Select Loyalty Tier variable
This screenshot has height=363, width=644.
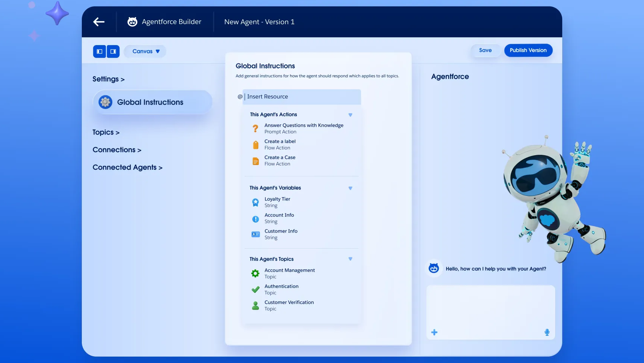[x=277, y=202]
